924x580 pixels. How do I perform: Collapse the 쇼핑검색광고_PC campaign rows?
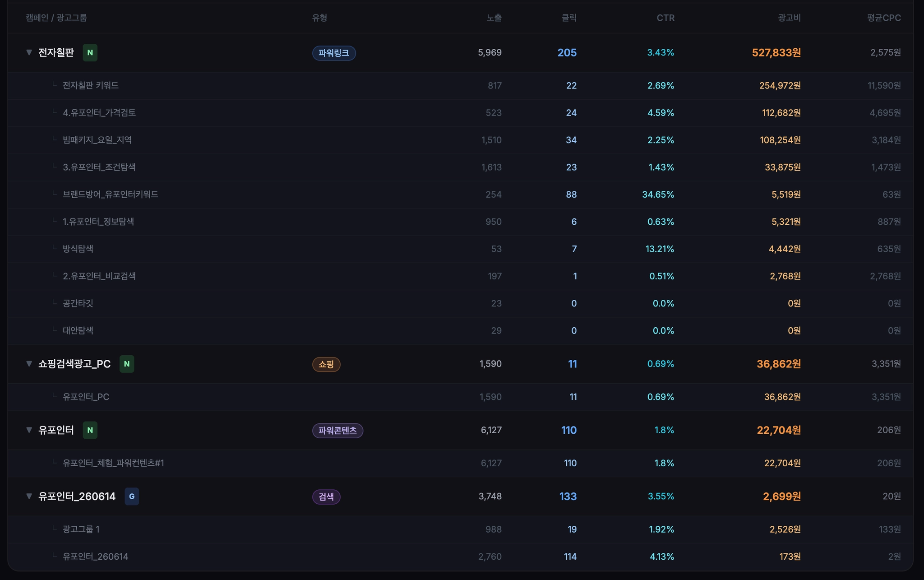pyautogui.click(x=29, y=364)
